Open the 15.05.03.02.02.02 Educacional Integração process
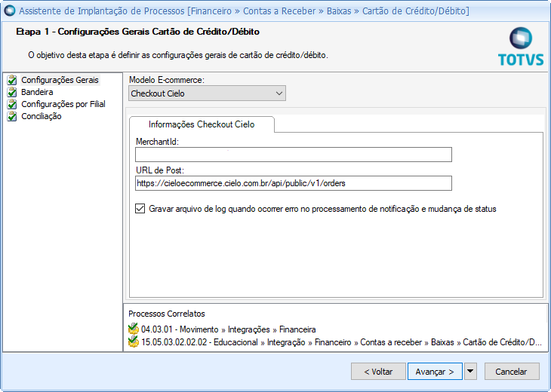This screenshot has width=551, height=392. click(341, 342)
